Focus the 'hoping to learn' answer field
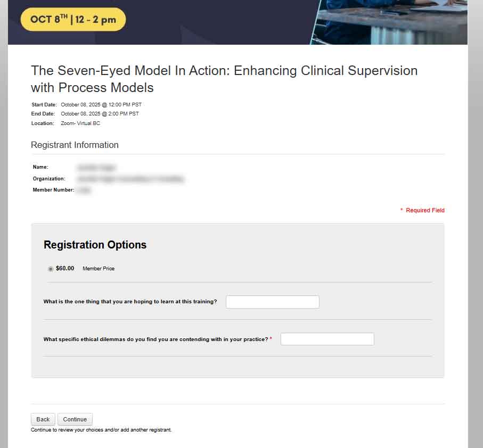The image size is (483, 448). tap(272, 302)
